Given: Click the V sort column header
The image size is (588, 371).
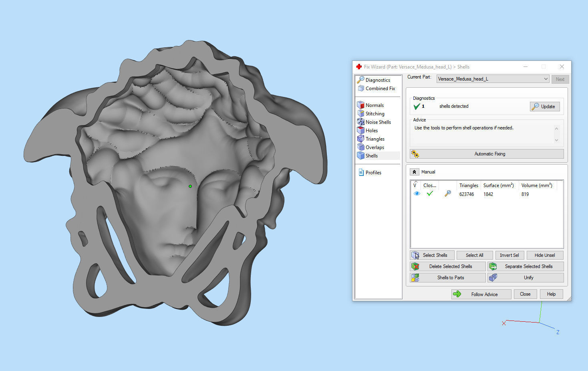Looking at the screenshot, I should coord(415,185).
